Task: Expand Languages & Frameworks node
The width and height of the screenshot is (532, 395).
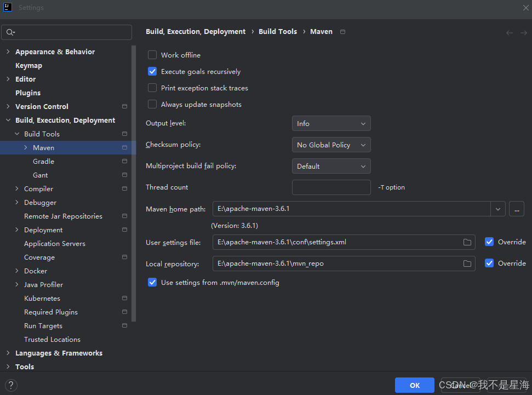Action: point(8,353)
